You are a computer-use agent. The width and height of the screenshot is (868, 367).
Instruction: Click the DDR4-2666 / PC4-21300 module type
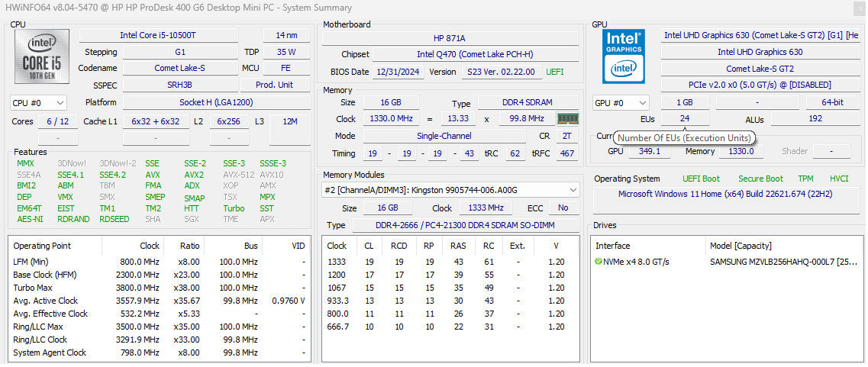coord(466,225)
